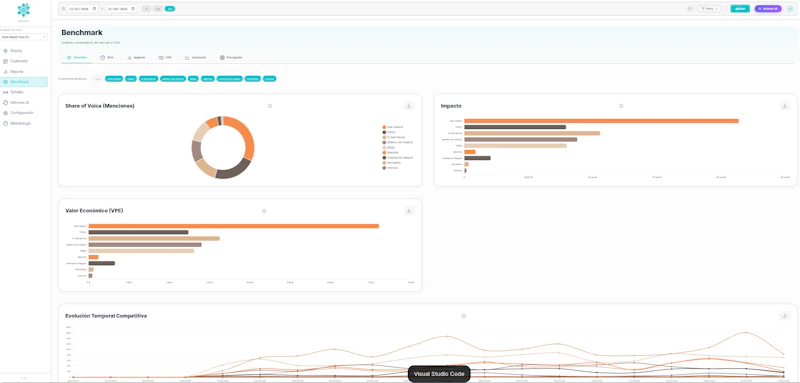Toggle real madrid in the donut legend
This screenshot has width=800, height=383.
tap(392, 127)
